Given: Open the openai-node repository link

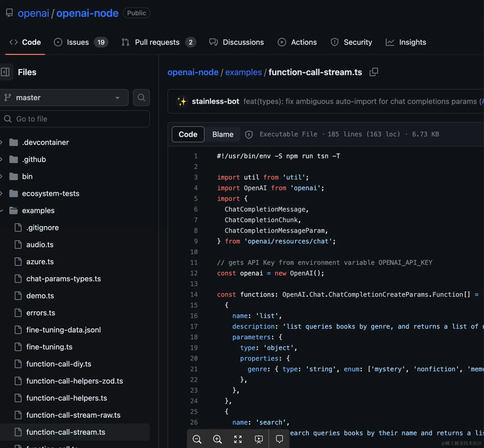Looking at the screenshot, I should (87, 13).
